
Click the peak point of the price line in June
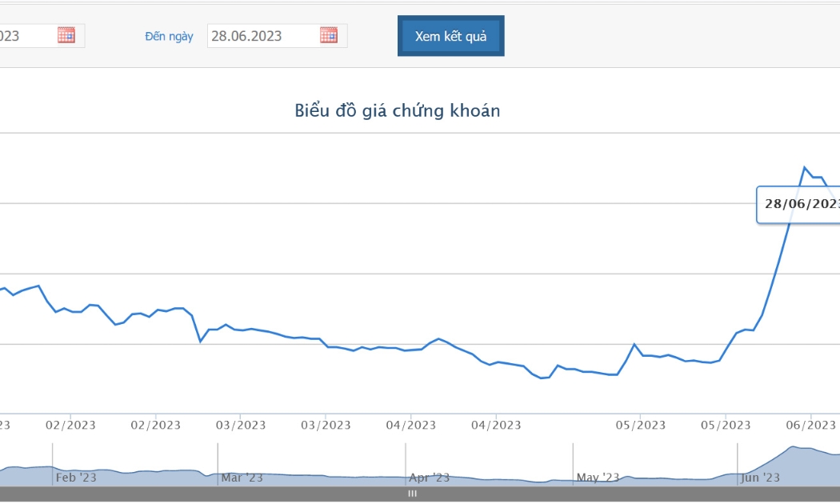(x=804, y=168)
